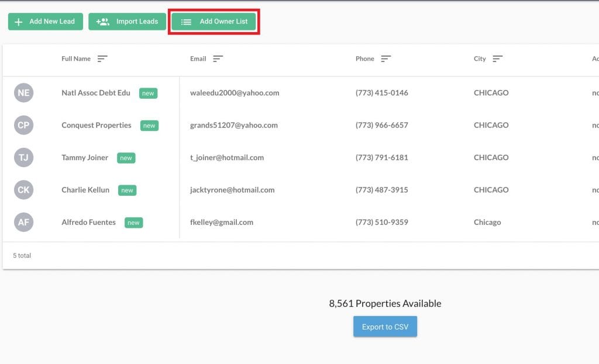Open Natl Assoc Debt Edu via the NE avatar

click(x=23, y=92)
